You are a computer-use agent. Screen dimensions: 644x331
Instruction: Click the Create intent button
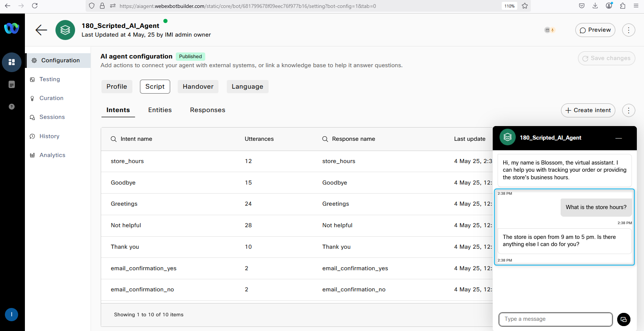click(x=588, y=110)
